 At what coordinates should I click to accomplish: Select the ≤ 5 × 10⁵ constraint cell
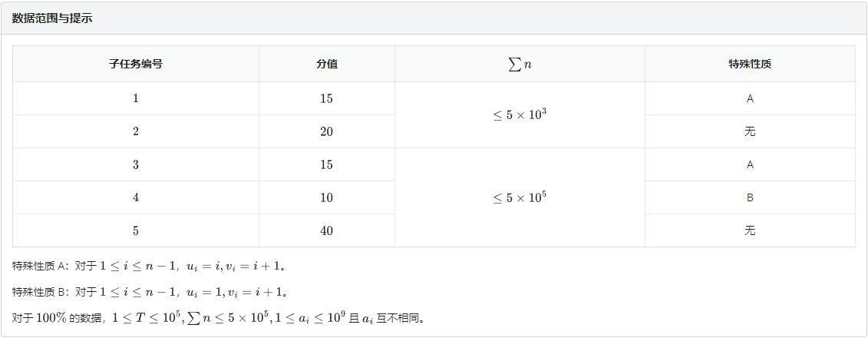[x=520, y=197]
